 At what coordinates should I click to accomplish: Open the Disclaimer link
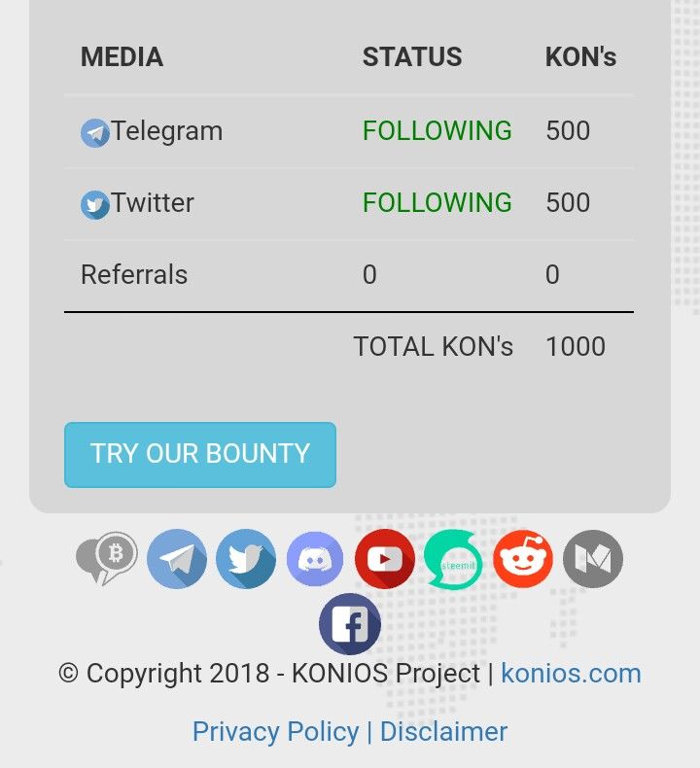(x=443, y=731)
